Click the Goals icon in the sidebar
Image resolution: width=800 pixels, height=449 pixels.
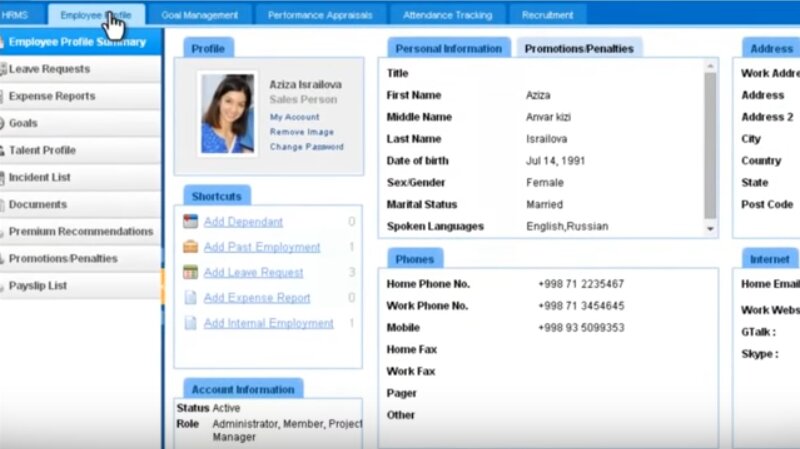coord(4,124)
